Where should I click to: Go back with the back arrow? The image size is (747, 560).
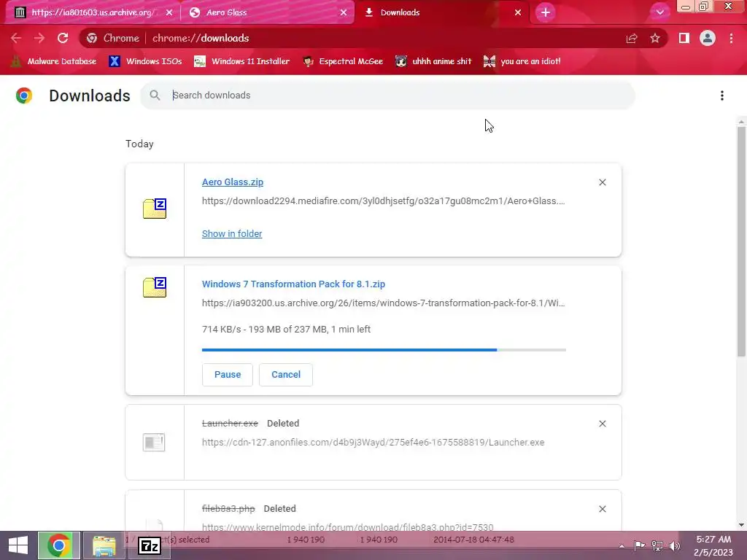(16, 38)
